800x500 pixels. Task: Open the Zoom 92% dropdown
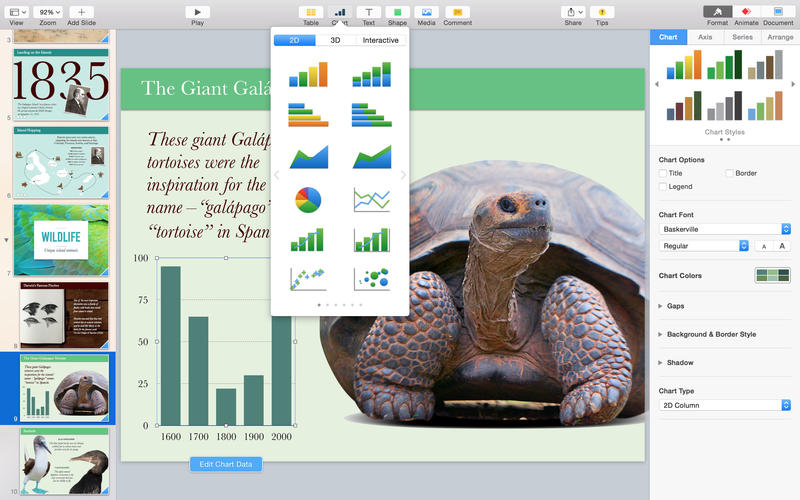[x=48, y=12]
